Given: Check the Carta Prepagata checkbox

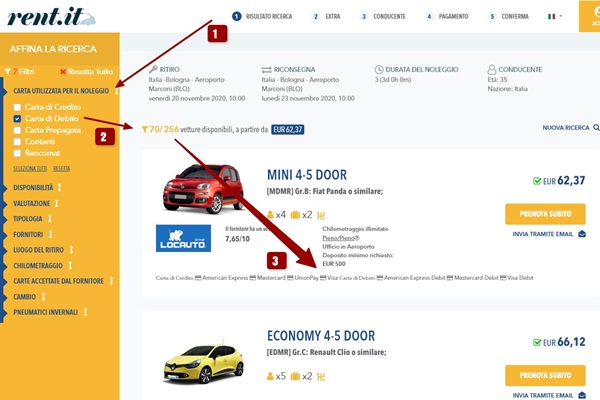Looking at the screenshot, I should pyautogui.click(x=17, y=130).
